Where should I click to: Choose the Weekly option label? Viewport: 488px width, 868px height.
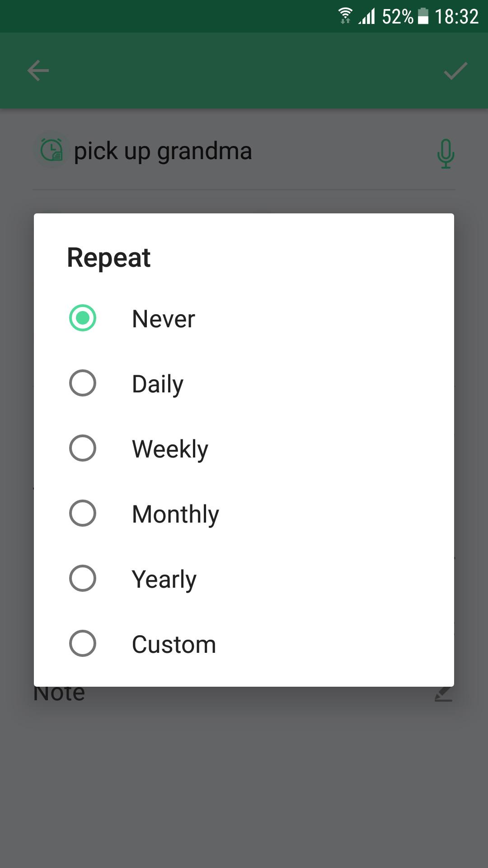170,449
